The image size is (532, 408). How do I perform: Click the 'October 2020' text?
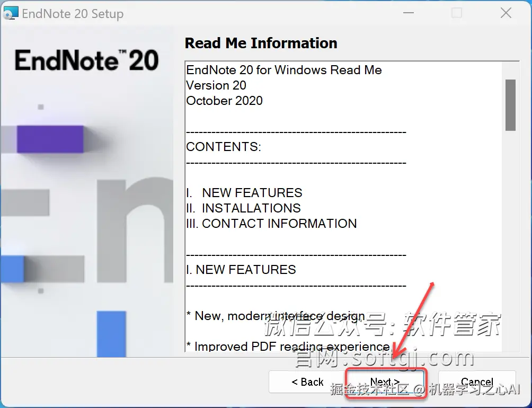coord(224,101)
